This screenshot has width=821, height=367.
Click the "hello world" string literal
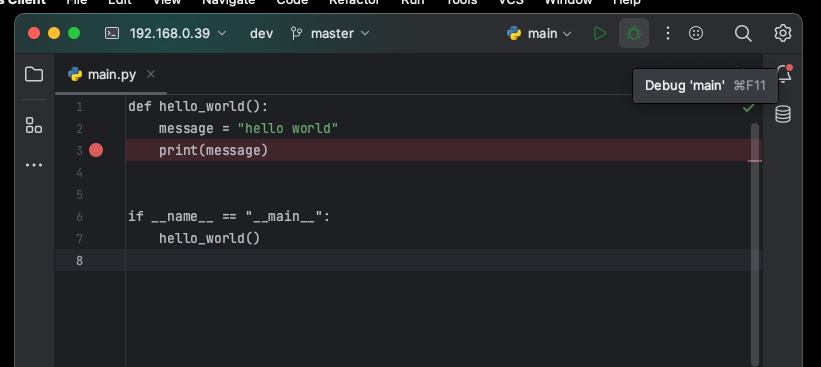[288, 129]
